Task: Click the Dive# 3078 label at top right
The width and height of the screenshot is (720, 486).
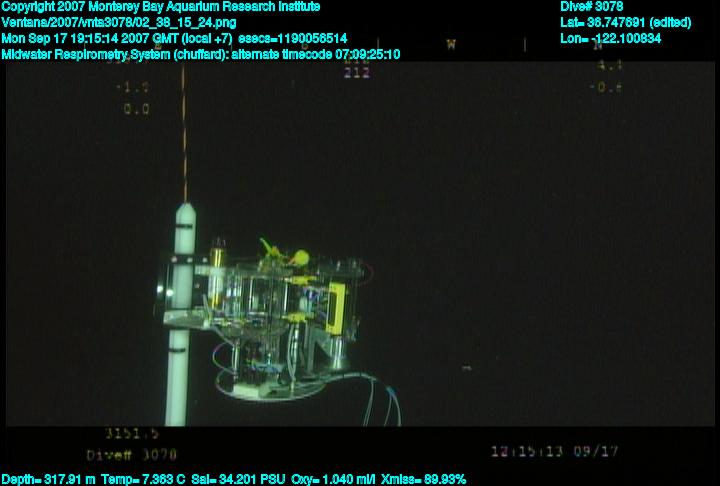Action: [592, 7]
